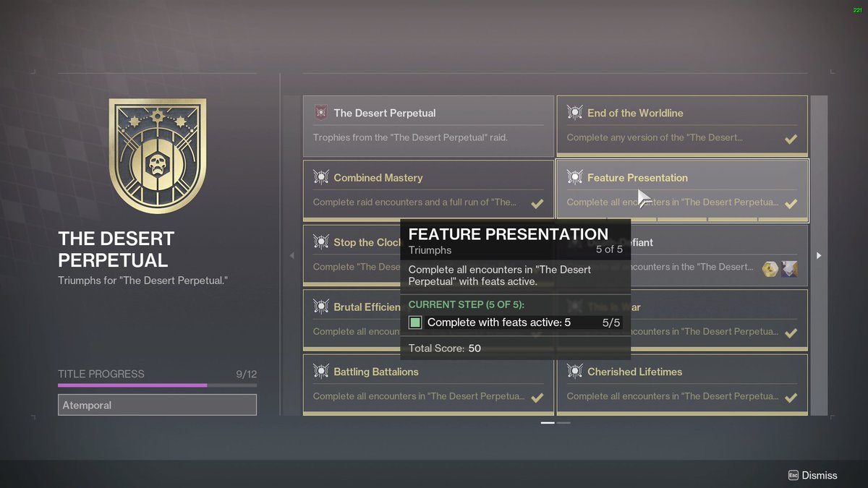868x488 pixels.
Task: Click the green 'Complete with feats active' checkbox
Action: [x=415, y=322]
